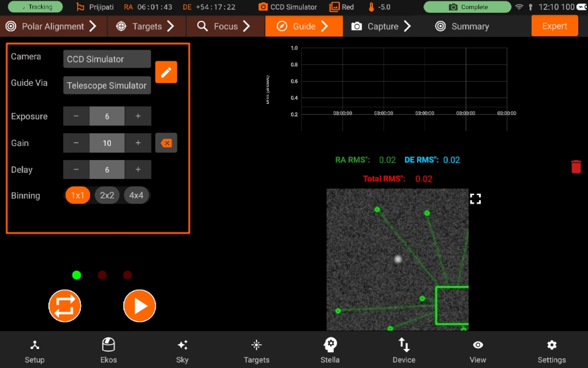Increase the Delay value

[x=138, y=169]
